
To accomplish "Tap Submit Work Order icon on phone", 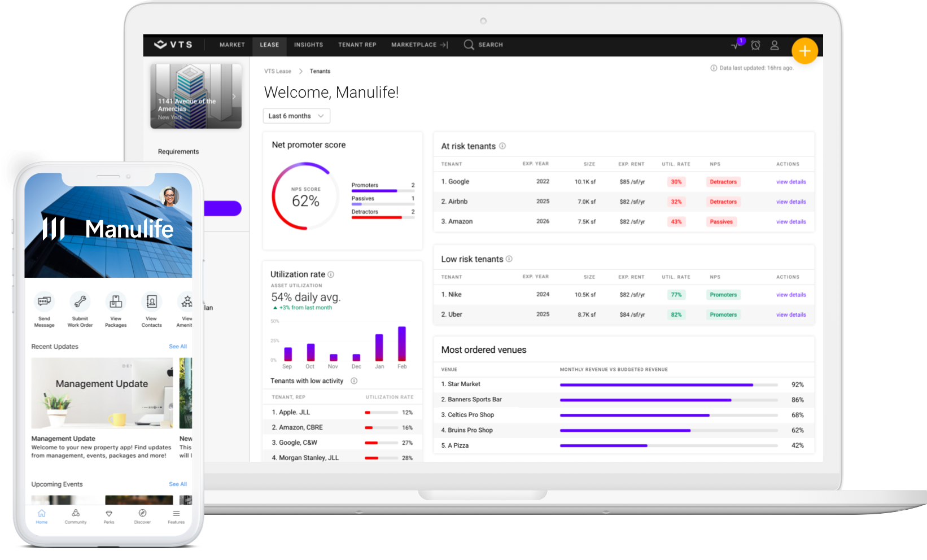I will click(80, 301).
